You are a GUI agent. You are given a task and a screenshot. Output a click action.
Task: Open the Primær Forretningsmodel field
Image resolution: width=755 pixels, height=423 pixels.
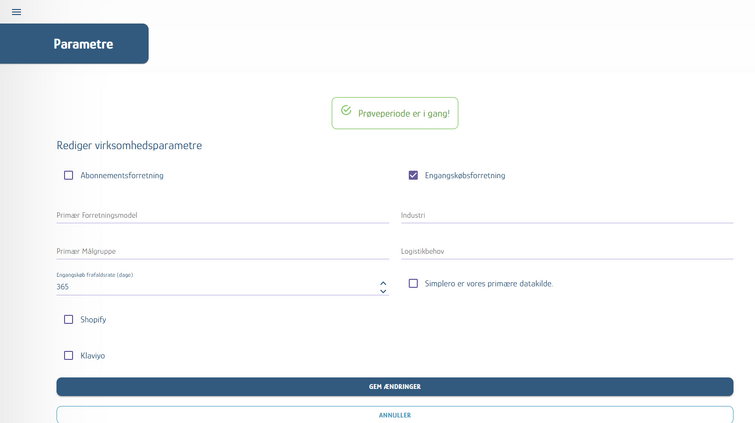[222, 215]
